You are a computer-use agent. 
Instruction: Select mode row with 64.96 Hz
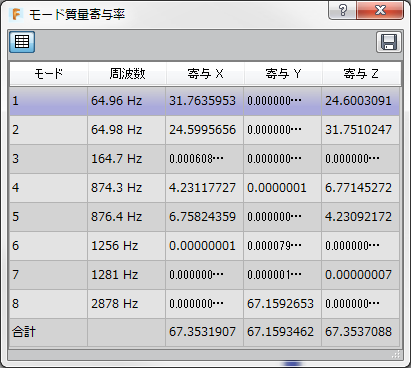coord(205,101)
